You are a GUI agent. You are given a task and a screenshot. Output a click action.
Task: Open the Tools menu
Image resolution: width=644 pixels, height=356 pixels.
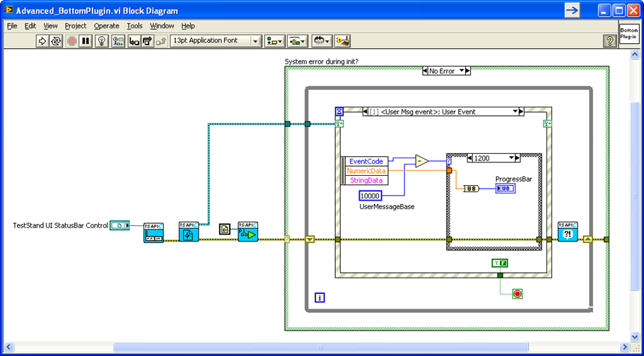click(134, 26)
